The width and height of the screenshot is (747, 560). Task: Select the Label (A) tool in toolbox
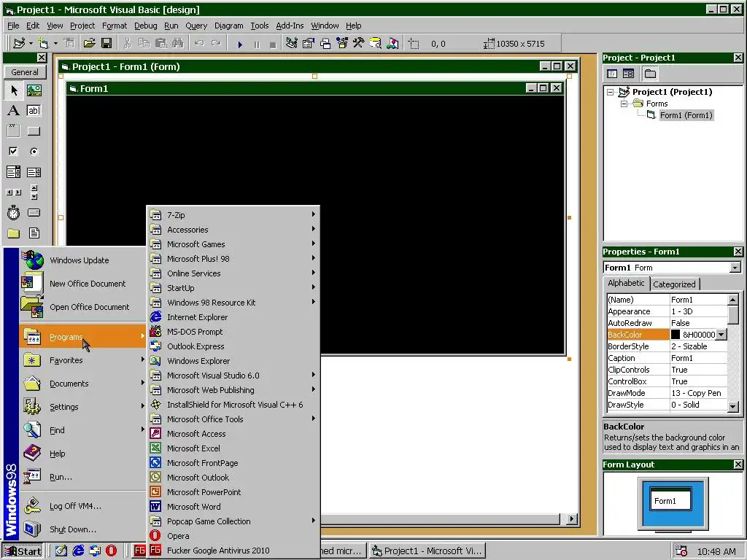[14, 111]
